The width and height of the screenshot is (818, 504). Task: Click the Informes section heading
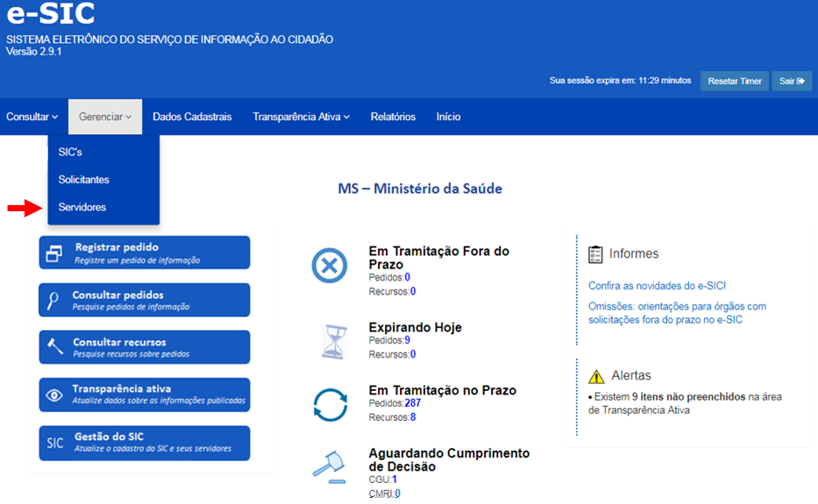(x=634, y=253)
